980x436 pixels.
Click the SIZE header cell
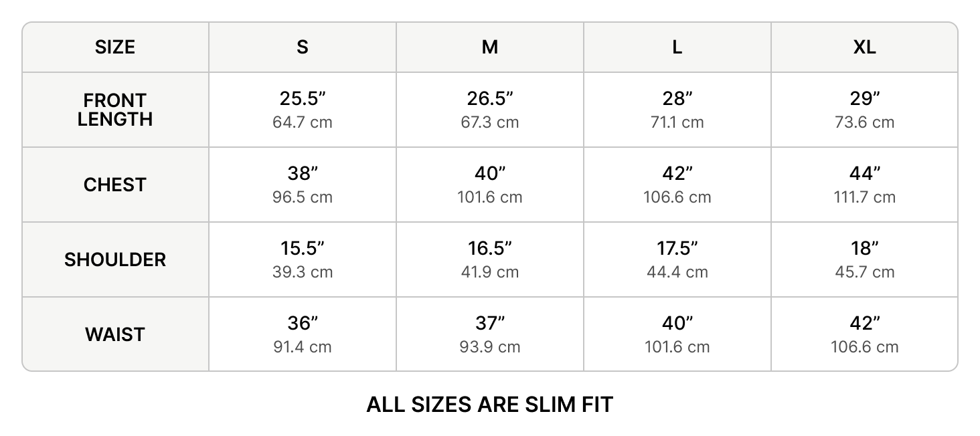(115, 47)
